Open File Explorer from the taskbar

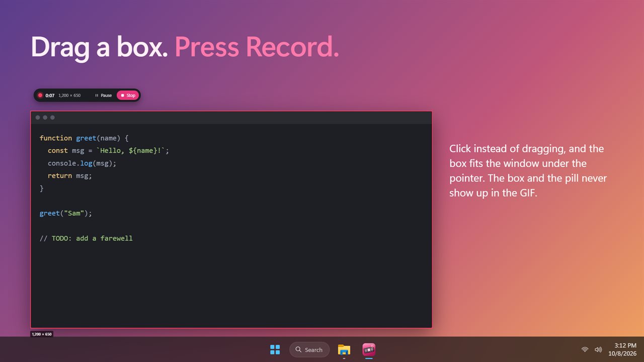344,349
